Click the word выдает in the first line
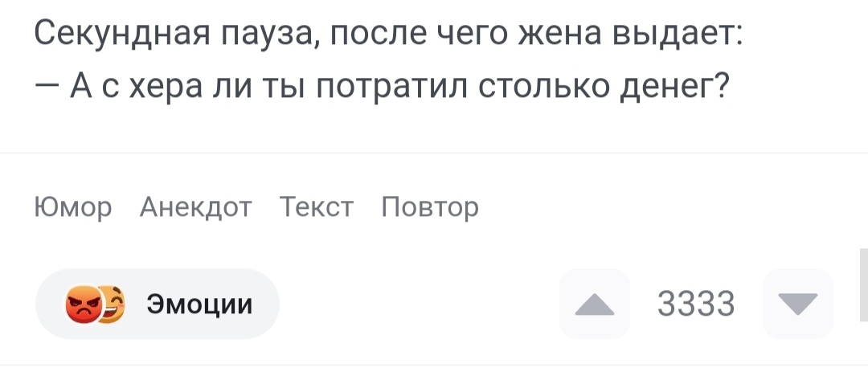Image resolution: width=868 pixels, height=368 pixels. tap(679, 37)
